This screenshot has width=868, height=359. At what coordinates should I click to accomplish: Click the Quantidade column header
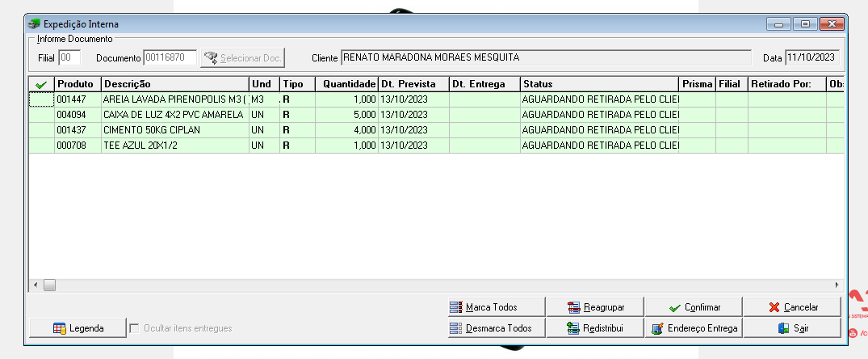tap(346, 84)
